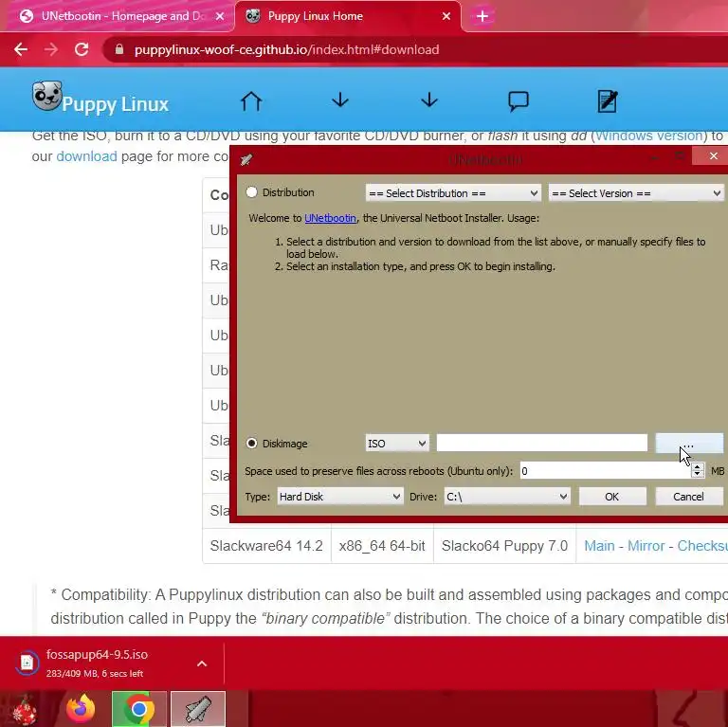This screenshot has width=728, height=727.
Task: Close the UNetbootin homepage tab
Action: coord(220,16)
